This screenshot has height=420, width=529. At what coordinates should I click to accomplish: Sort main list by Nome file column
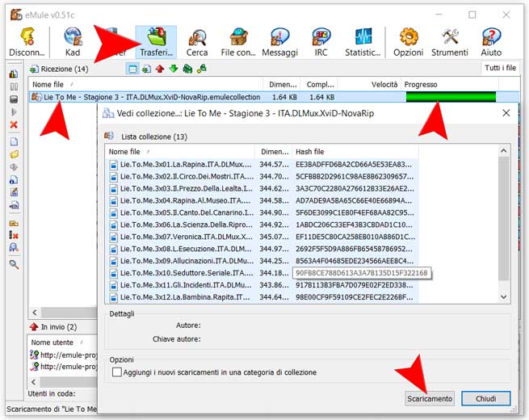(x=145, y=84)
